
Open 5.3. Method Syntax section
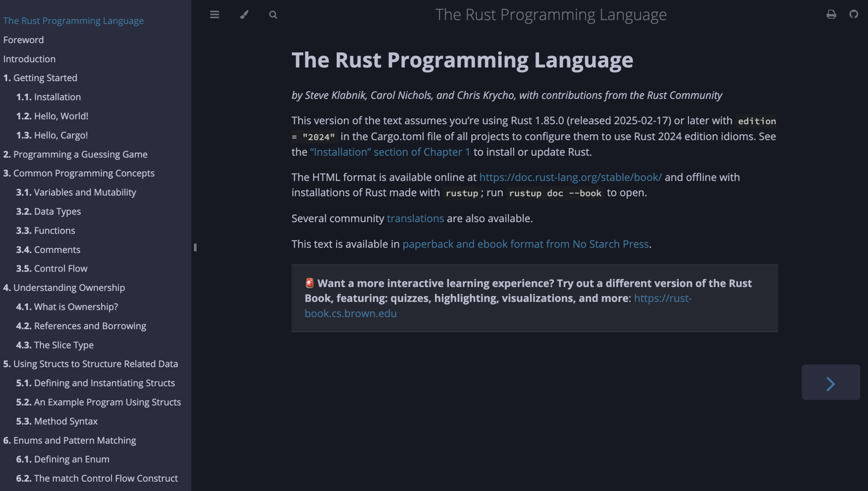click(57, 421)
